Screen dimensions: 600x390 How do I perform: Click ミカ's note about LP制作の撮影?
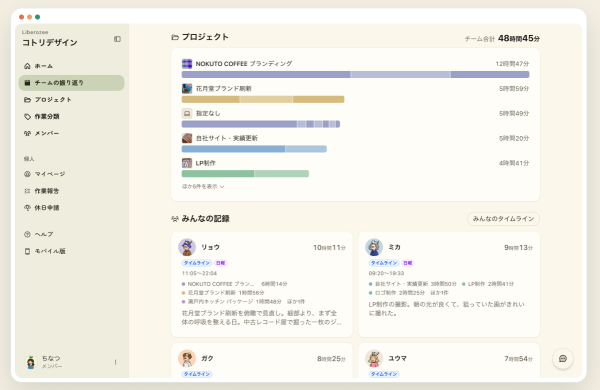pyautogui.click(x=447, y=308)
